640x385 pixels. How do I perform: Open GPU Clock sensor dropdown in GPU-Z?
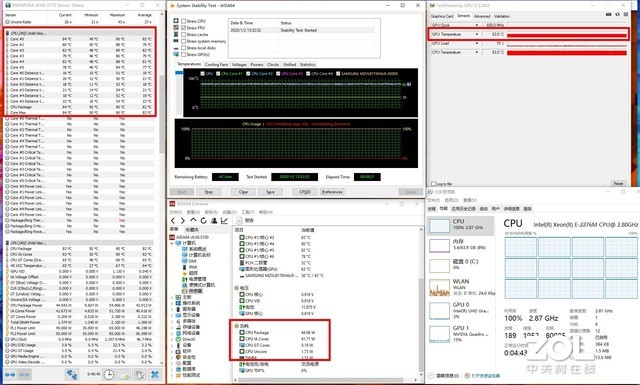(x=476, y=25)
